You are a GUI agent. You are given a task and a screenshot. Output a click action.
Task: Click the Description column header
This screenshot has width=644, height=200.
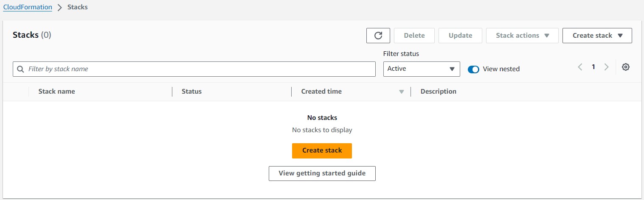pos(438,92)
